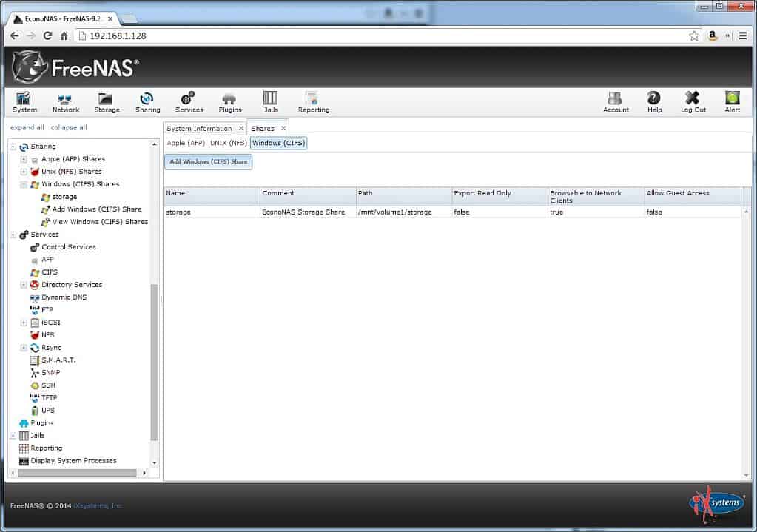The width and height of the screenshot is (757, 532).
Task: Open the UPS service tree item
Action: point(42,410)
